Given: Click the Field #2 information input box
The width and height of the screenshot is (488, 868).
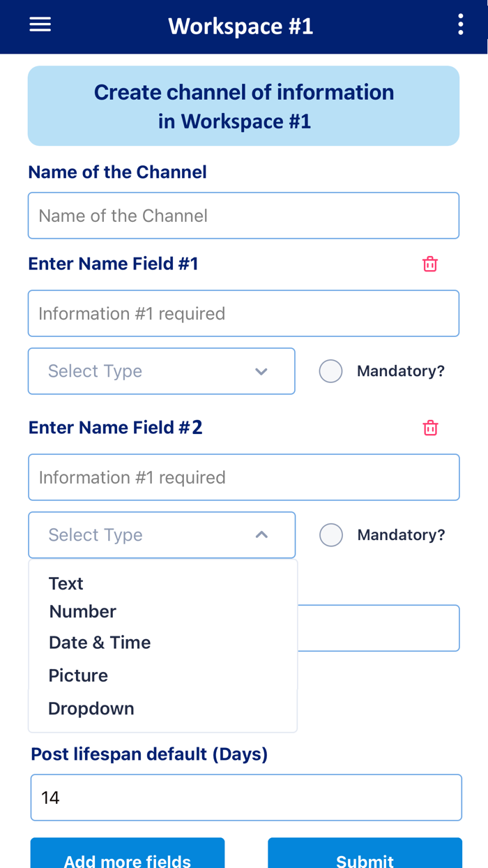Looking at the screenshot, I should click(243, 477).
